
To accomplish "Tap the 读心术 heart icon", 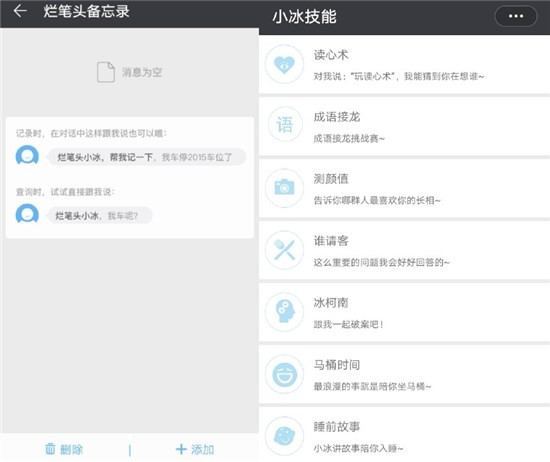I will pos(284,64).
